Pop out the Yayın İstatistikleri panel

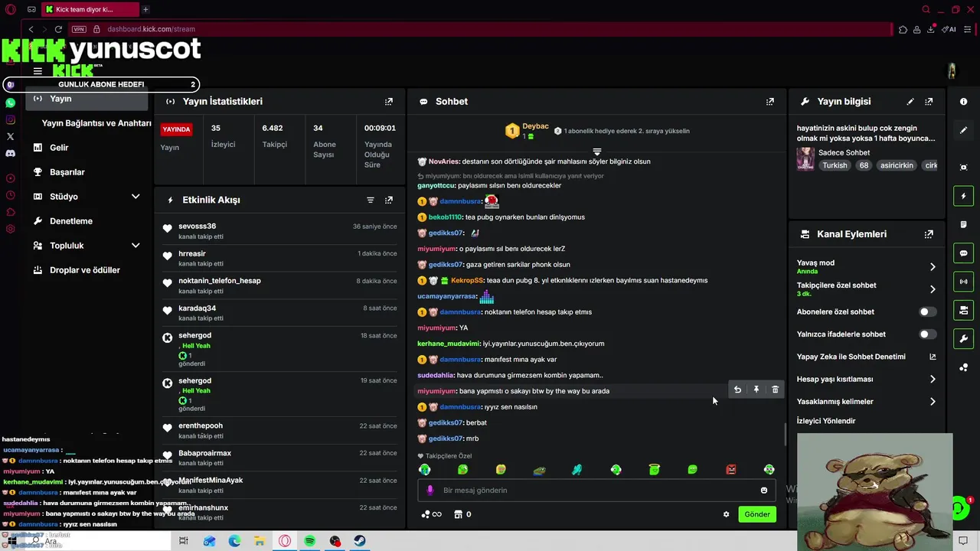tap(389, 101)
